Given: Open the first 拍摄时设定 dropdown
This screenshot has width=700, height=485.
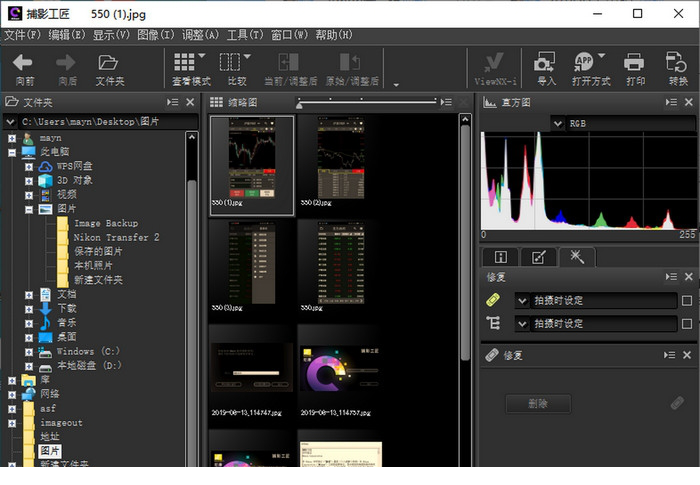Looking at the screenshot, I should tap(522, 300).
